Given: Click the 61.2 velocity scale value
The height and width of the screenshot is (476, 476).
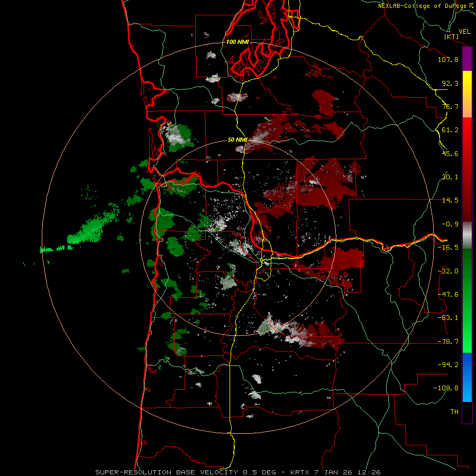Looking at the screenshot, I should point(450,130).
